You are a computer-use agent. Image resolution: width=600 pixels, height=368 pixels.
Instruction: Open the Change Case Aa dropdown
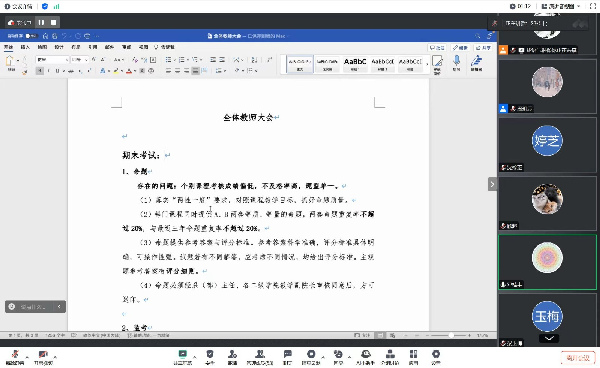point(118,60)
